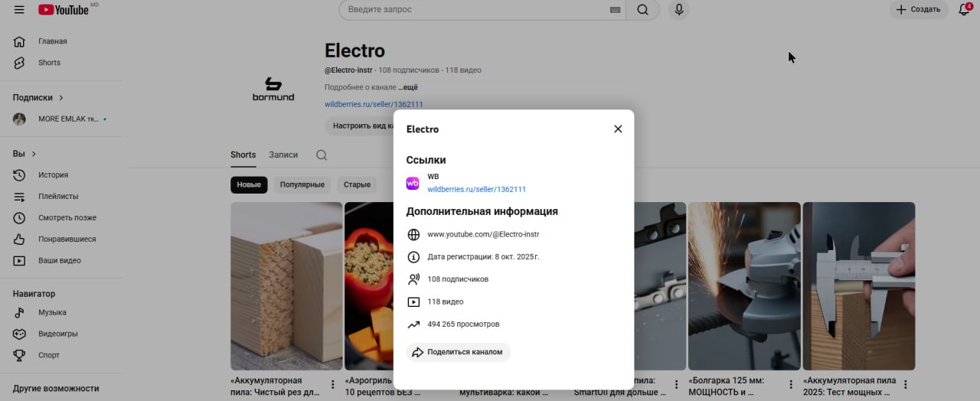Open menu for «Болгарка 125 мм» video
Viewport: 980px width, 401px height.
click(791, 384)
